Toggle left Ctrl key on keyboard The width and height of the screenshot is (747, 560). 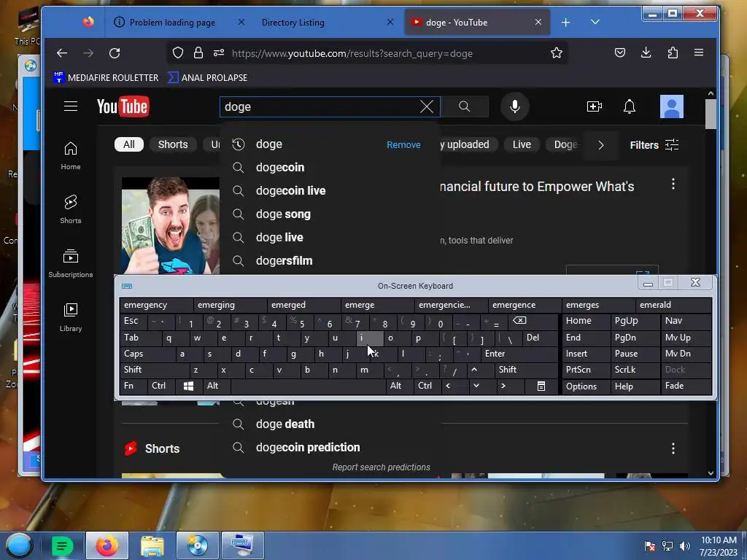click(161, 386)
